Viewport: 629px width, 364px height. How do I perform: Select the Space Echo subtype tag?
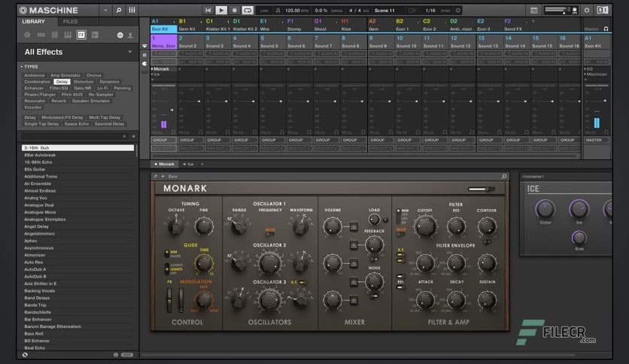click(x=77, y=124)
